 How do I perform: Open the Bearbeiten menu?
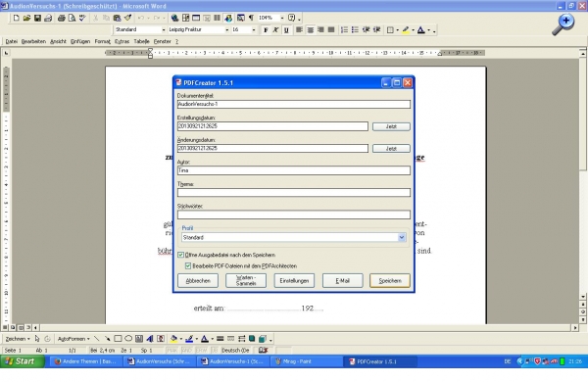(33, 41)
